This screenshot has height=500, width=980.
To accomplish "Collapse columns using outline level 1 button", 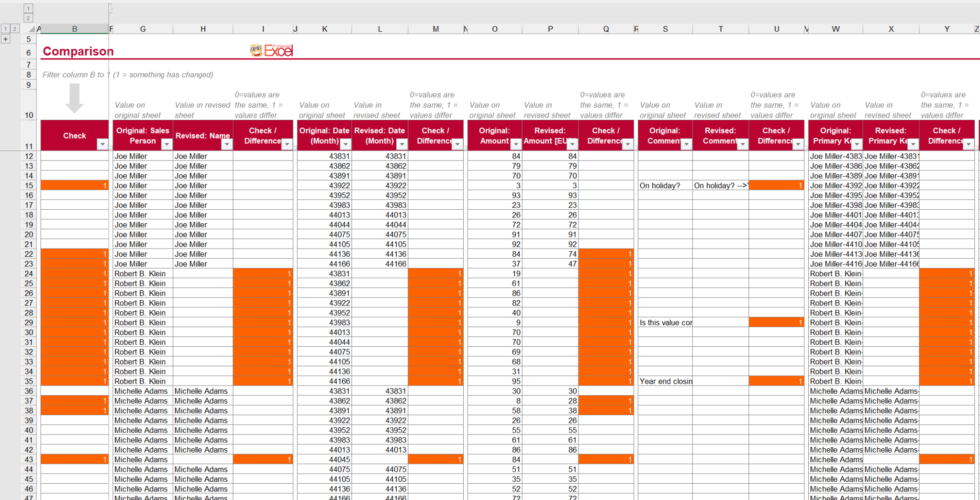I will click(x=5, y=29).
